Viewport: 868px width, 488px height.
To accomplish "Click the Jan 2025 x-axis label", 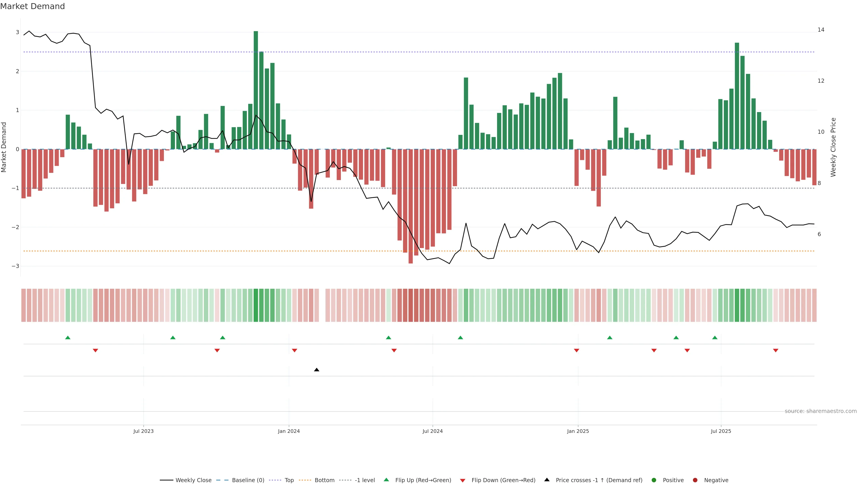I will 578,431.
